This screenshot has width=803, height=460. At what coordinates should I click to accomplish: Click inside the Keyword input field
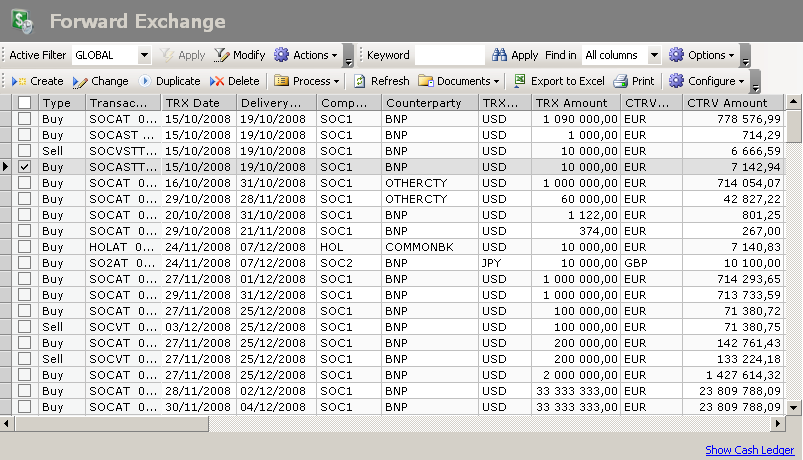point(449,56)
